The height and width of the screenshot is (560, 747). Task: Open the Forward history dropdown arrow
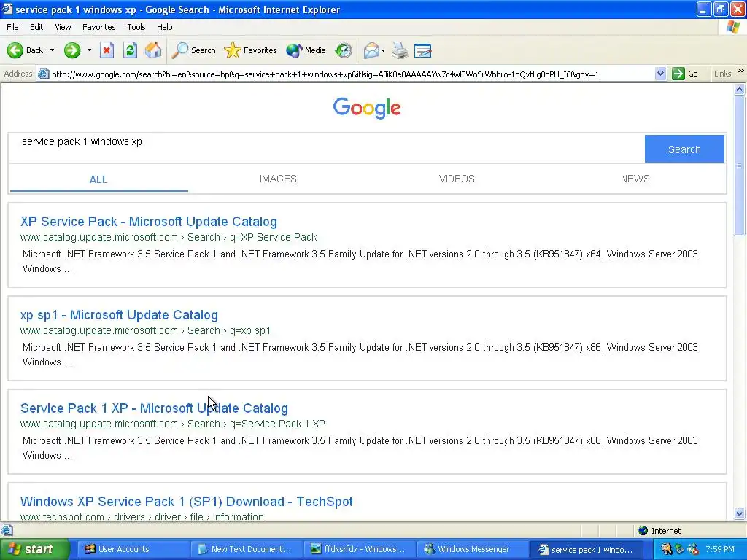click(x=89, y=50)
